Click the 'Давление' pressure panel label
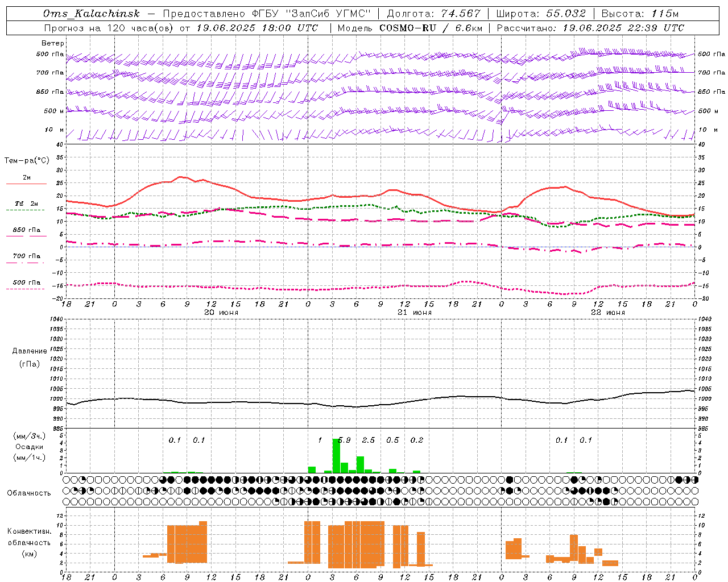This screenshot has width=728, height=582. (30, 351)
